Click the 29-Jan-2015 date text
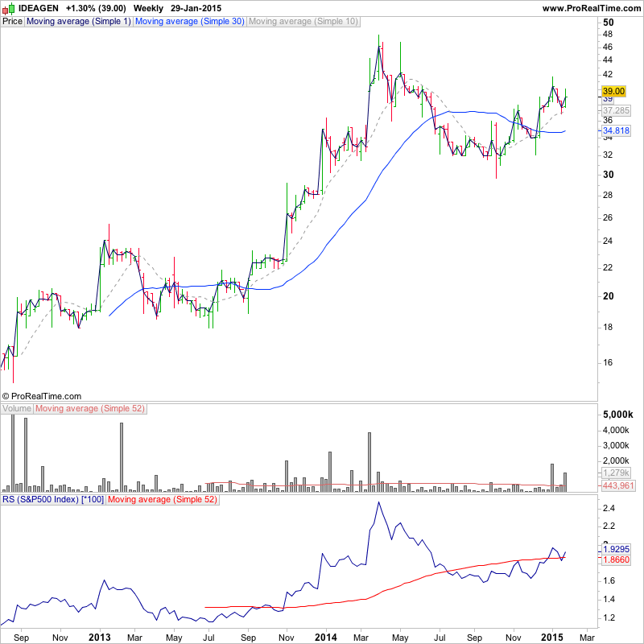 tap(196, 8)
